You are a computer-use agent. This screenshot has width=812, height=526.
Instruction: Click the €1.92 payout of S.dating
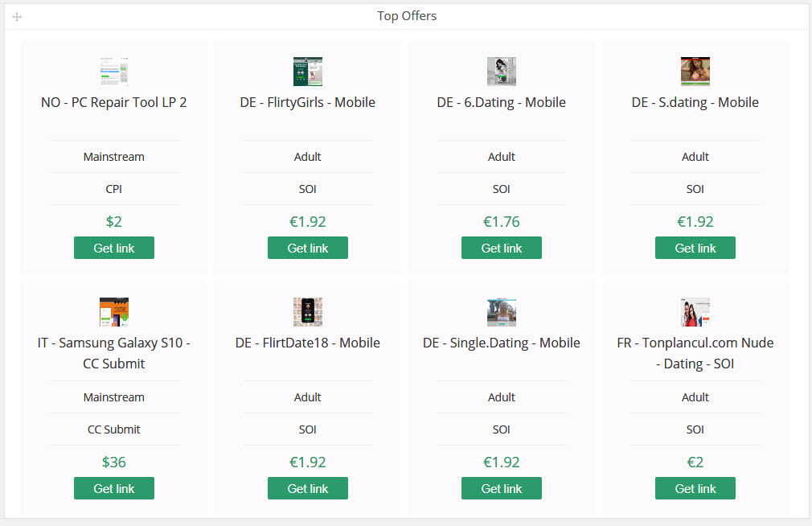pyautogui.click(x=695, y=221)
